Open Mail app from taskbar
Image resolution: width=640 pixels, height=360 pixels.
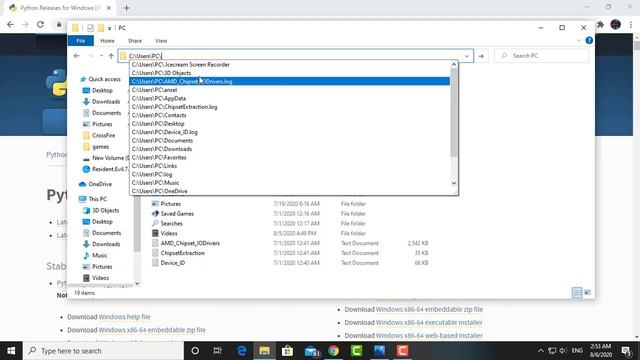(x=312, y=351)
